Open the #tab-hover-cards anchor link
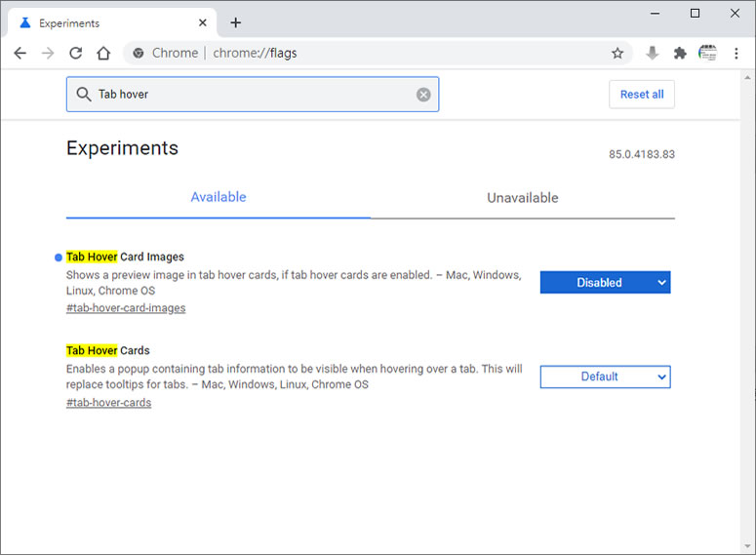This screenshot has width=756, height=556. click(108, 403)
